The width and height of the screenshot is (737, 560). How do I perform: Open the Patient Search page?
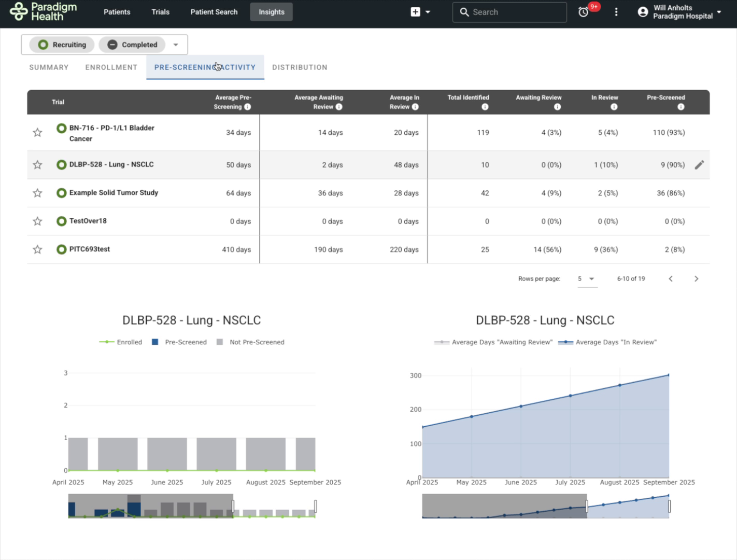pos(214,12)
